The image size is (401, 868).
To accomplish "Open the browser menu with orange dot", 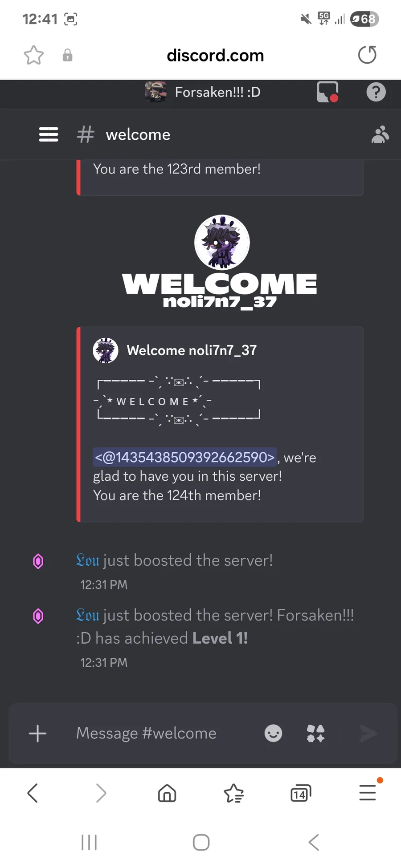I will pyautogui.click(x=368, y=791).
